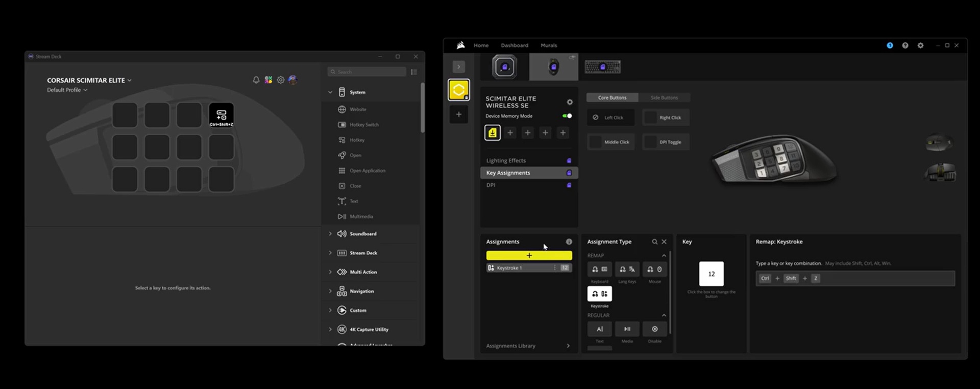This screenshot has width=980, height=389.
Task: Choose the Keyboard remap type
Action: point(600,270)
